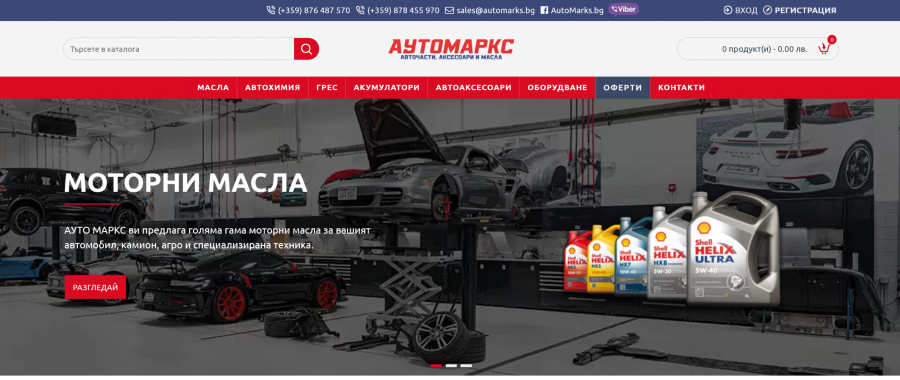Open the ОБОРУДВАНЕ menu
This screenshot has height=380, width=900.
pos(557,88)
